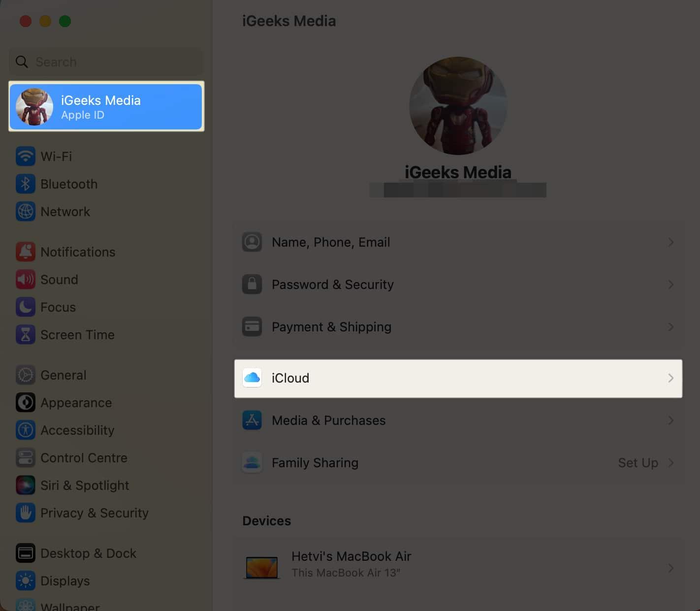
Task: Click the MacBook Air device thumbnail
Action: (262, 568)
